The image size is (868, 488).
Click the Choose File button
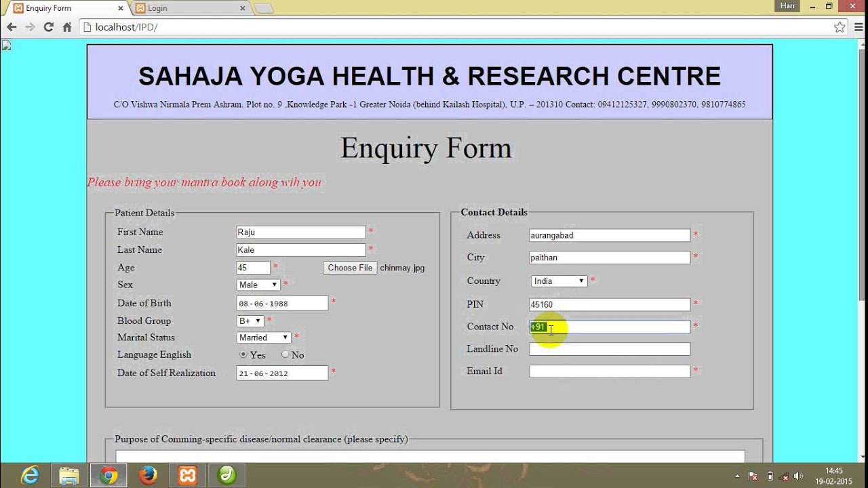[x=350, y=268]
